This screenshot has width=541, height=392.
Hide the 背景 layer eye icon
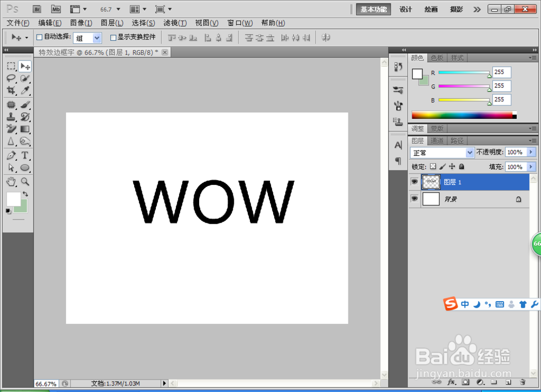click(x=414, y=198)
